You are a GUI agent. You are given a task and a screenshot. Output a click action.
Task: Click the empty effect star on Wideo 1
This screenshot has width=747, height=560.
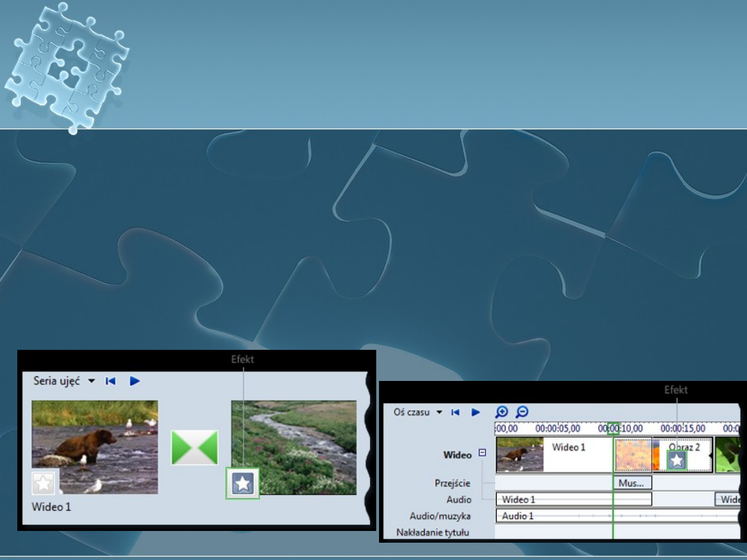tap(45, 483)
